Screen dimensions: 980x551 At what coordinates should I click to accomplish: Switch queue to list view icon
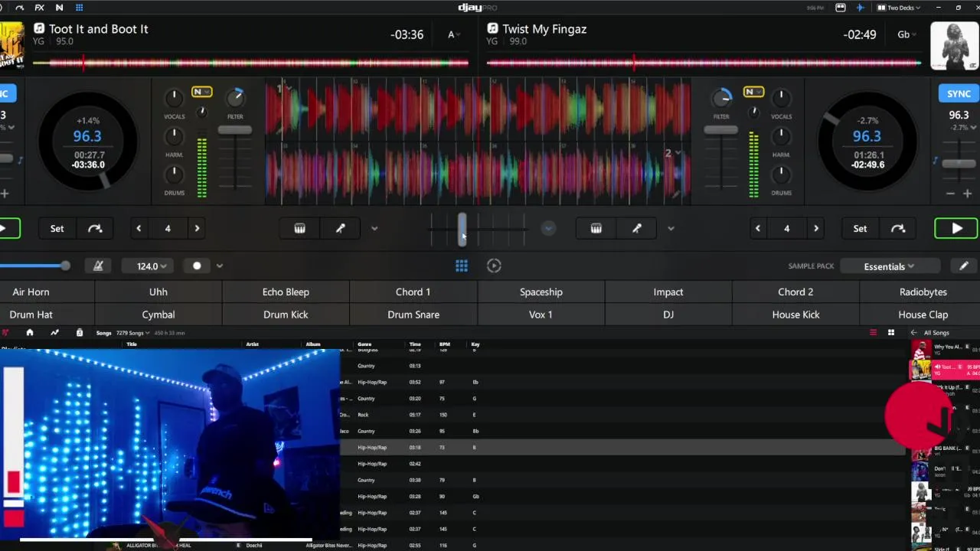tap(873, 333)
